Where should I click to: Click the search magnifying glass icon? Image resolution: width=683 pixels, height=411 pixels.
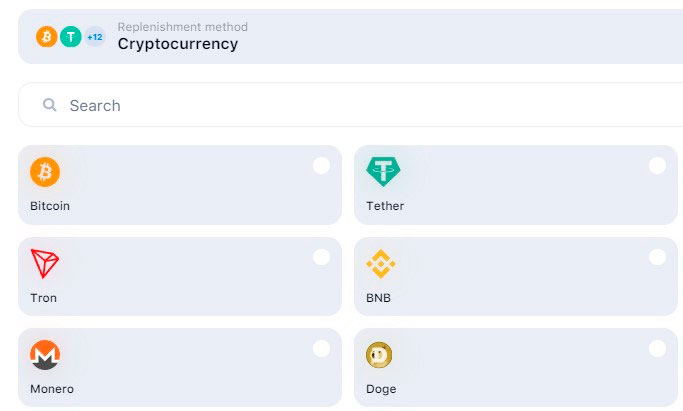(x=49, y=105)
